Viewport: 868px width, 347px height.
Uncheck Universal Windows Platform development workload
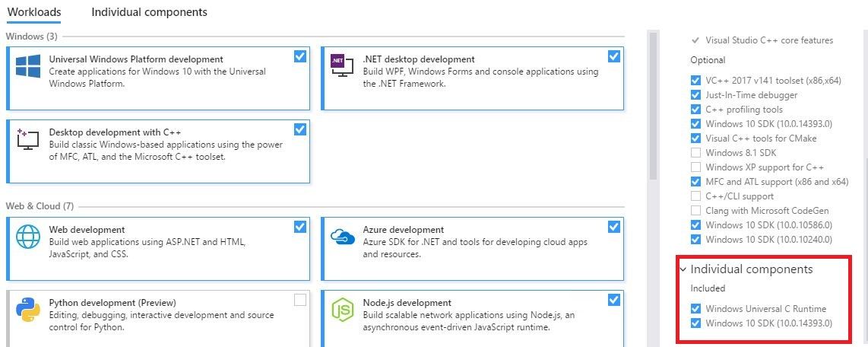(x=300, y=56)
